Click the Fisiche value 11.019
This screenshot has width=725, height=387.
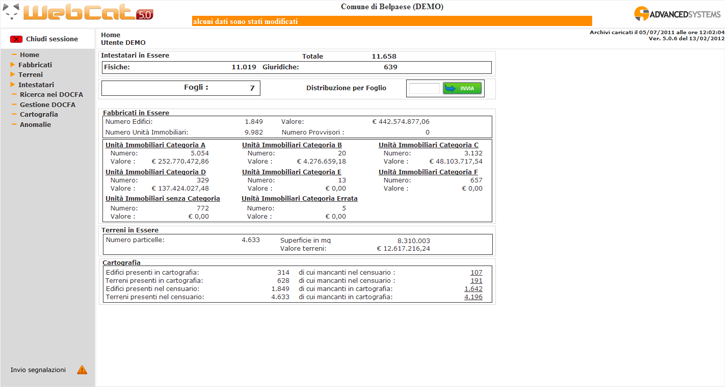tap(244, 67)
